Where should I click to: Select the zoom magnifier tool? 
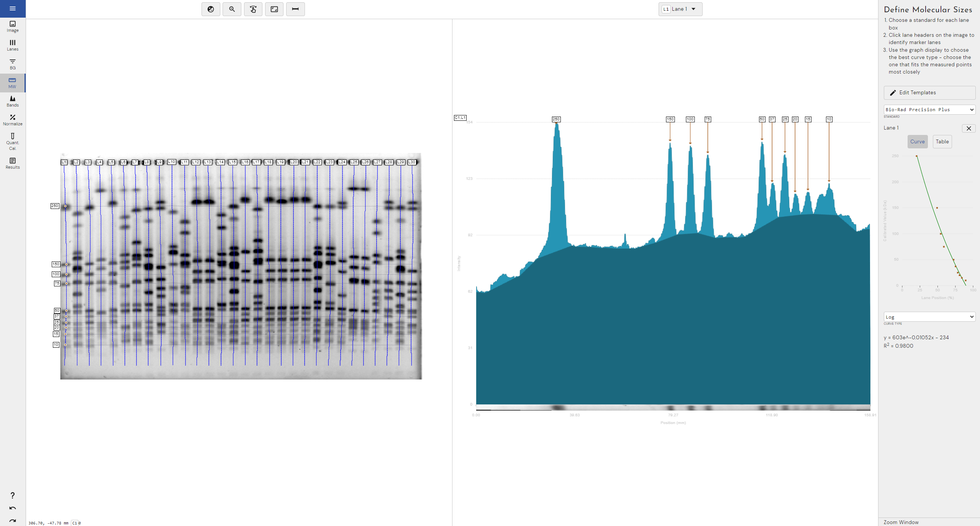[x=232, y=9]
